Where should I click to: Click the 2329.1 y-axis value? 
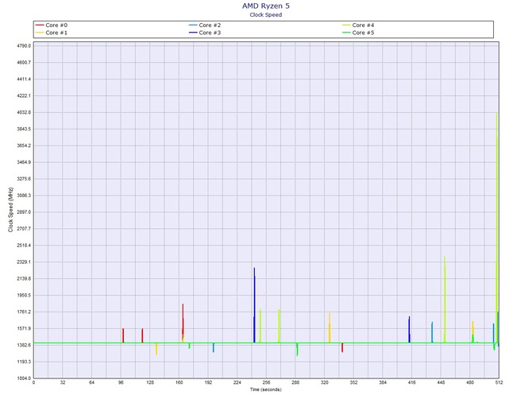pos(24,261)
